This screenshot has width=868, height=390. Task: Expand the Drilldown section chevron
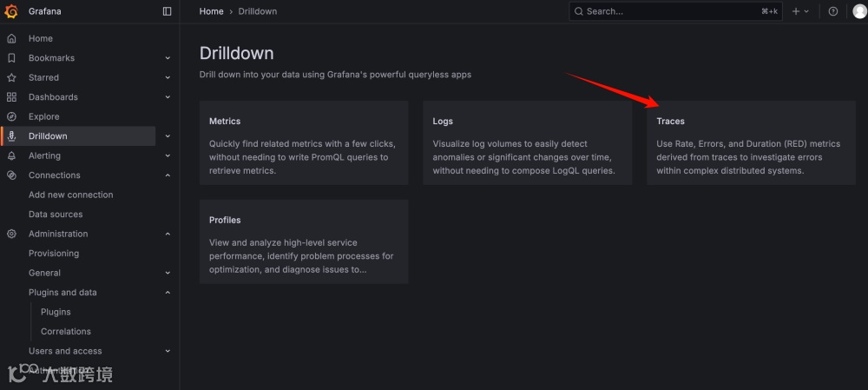click(168, 136)
